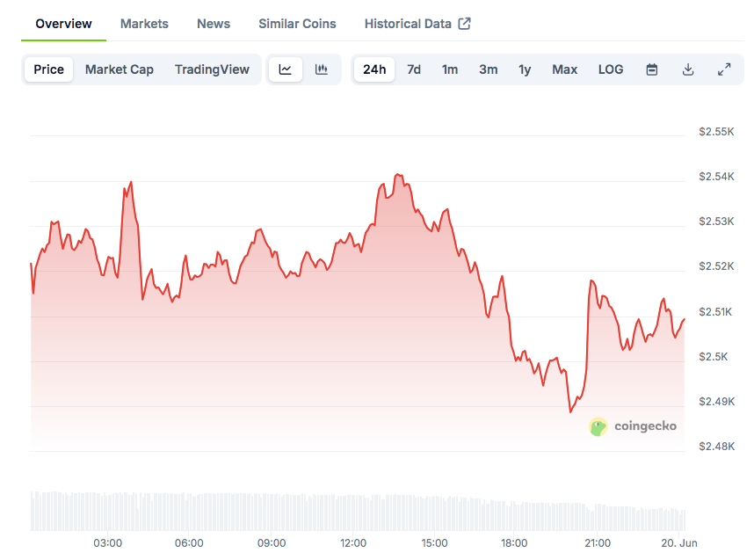The image size is (754, 560).
Task: Expand chart to fullscreen
Action: click(724, 69)
